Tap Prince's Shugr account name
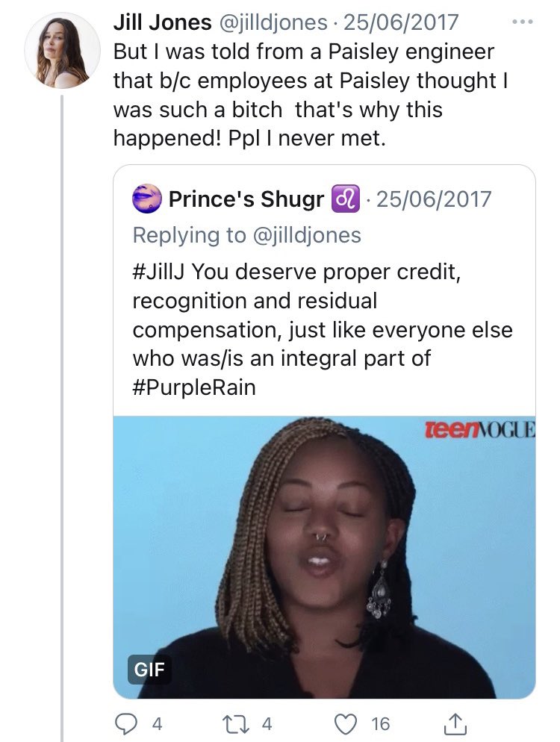 pyautogui.click(x=246, y=199)
